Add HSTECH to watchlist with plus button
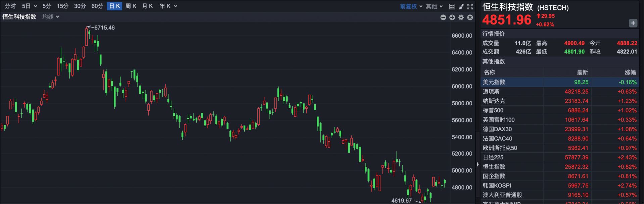Screen dimensions: 644x204 point(633,23)
